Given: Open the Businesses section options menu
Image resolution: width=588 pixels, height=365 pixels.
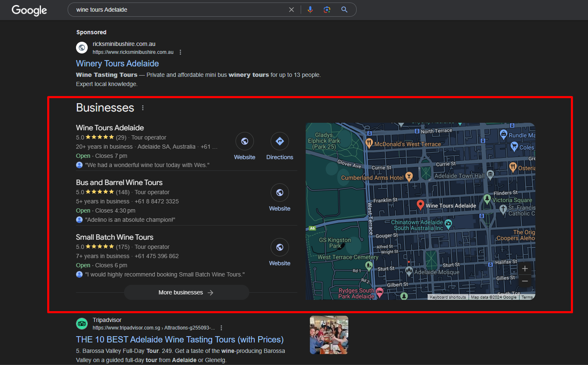Looking at the screenshot, I should click(x=143, y=108).
